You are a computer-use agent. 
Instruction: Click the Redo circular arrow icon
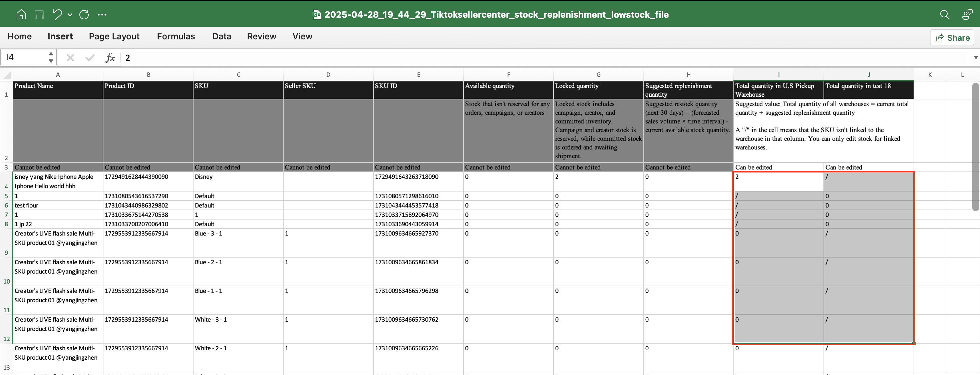(x=84, y=14)
